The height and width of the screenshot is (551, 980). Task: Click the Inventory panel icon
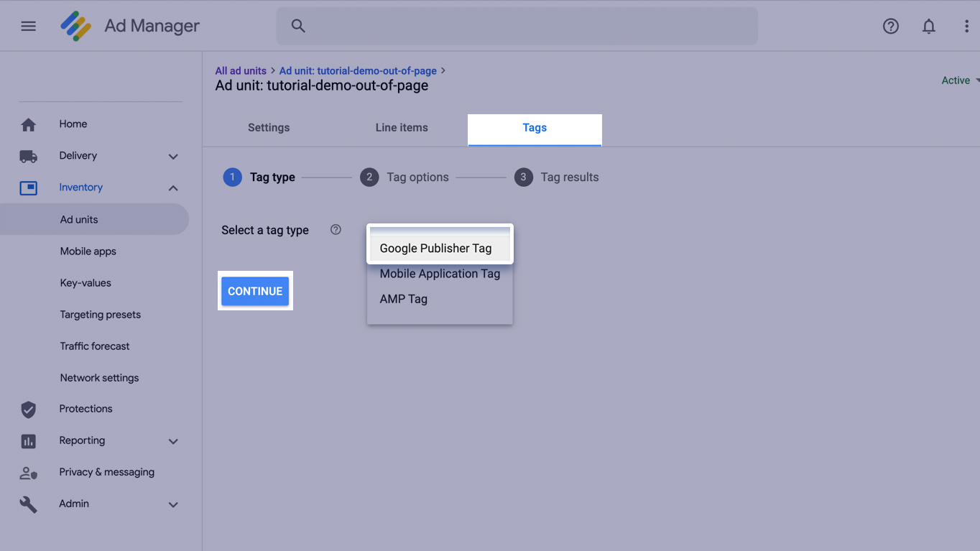pyautogui.click(x=28, y=187)
